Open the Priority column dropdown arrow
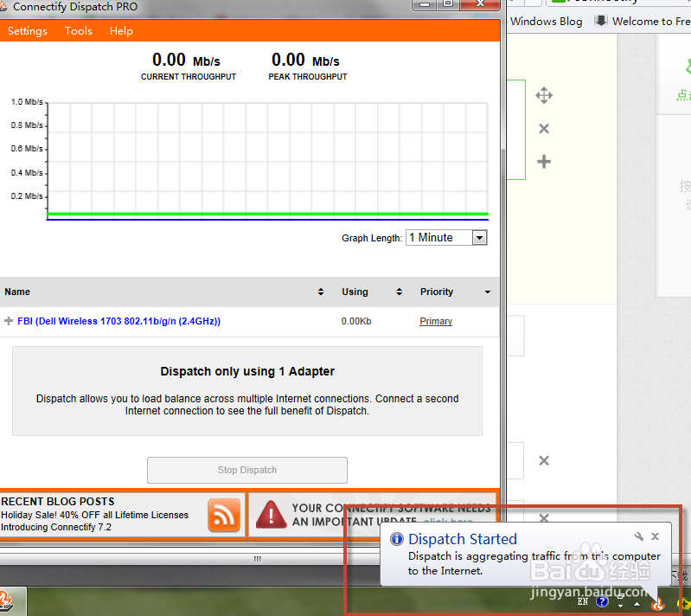The image size is (691, 616). pyautogui.click(x=488, y=292)
